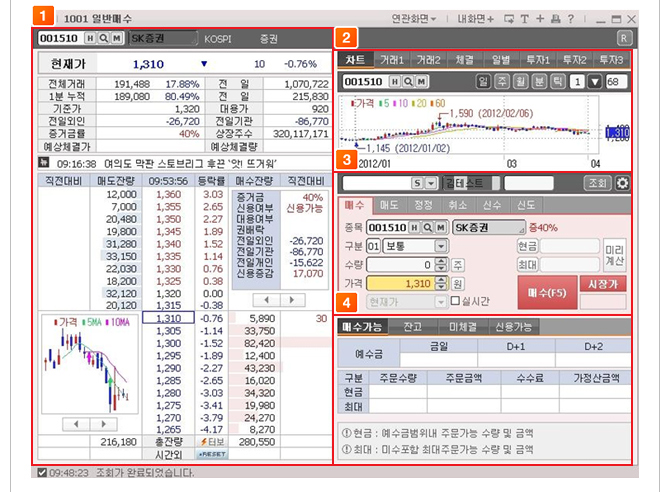Switch to the 일별 tab
The width and height of the screenshot is (670, 492).
click(501, 60)
